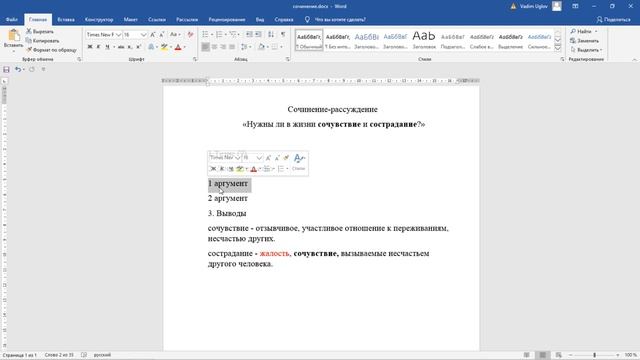Screen dimensions: 640x360
Task: Switch to the Layout (Макет) tab
Action: click(131, 19)
